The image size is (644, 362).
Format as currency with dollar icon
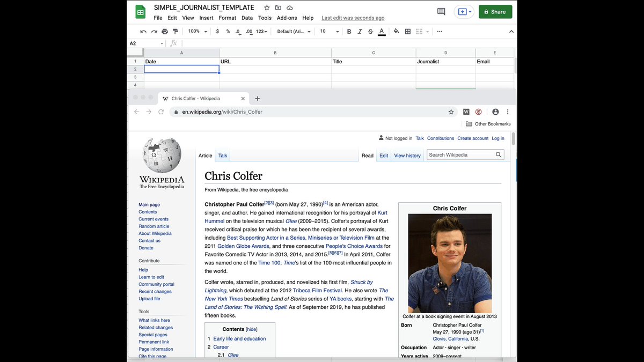(217, 32)
